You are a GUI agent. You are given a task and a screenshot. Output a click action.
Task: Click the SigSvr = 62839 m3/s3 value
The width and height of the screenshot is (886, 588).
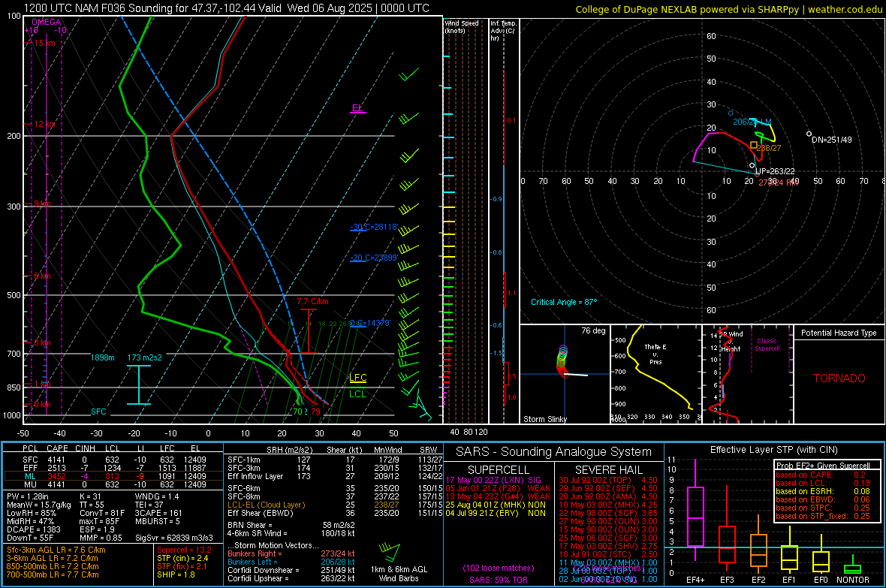(x=174, y=538)
